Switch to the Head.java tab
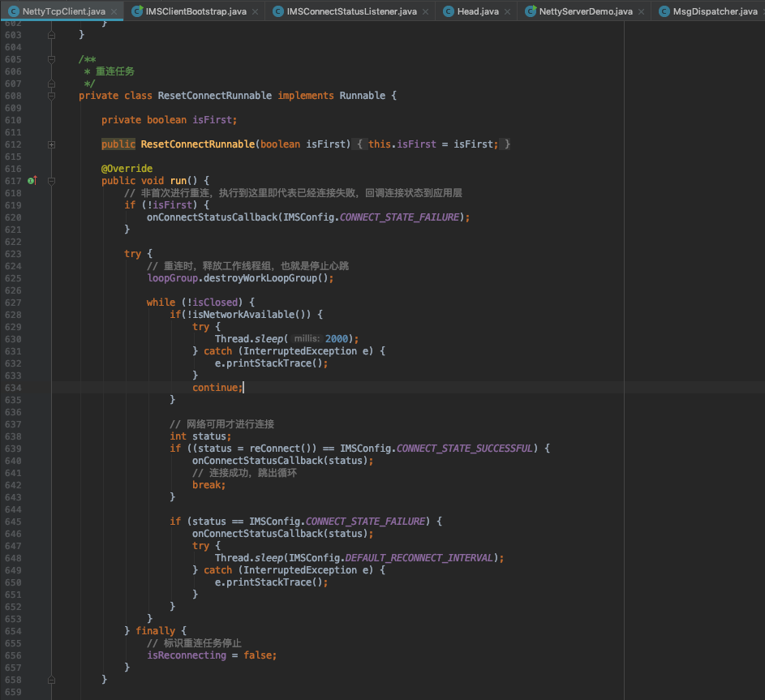Image resolution: width=765 pixels, height=700 pixels. coord(476,11)
